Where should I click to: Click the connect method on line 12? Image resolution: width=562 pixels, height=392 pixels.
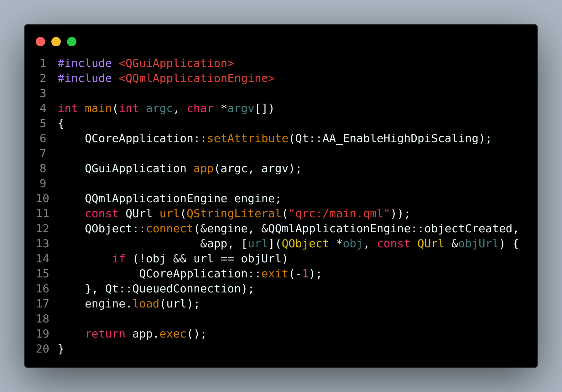coord(169,229)
